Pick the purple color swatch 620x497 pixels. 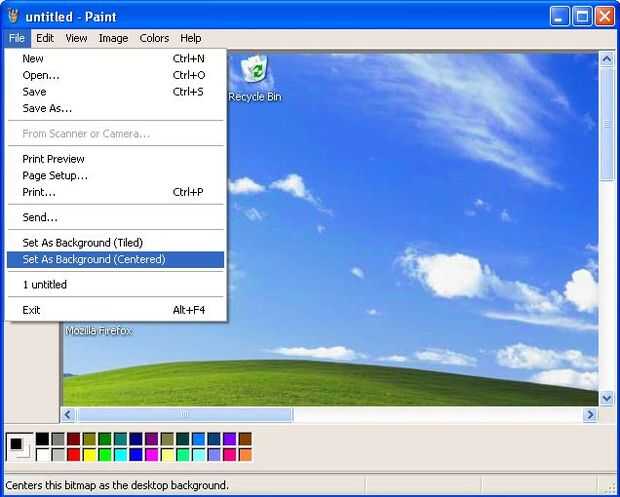pyautogui.click(x=151, y=439)
